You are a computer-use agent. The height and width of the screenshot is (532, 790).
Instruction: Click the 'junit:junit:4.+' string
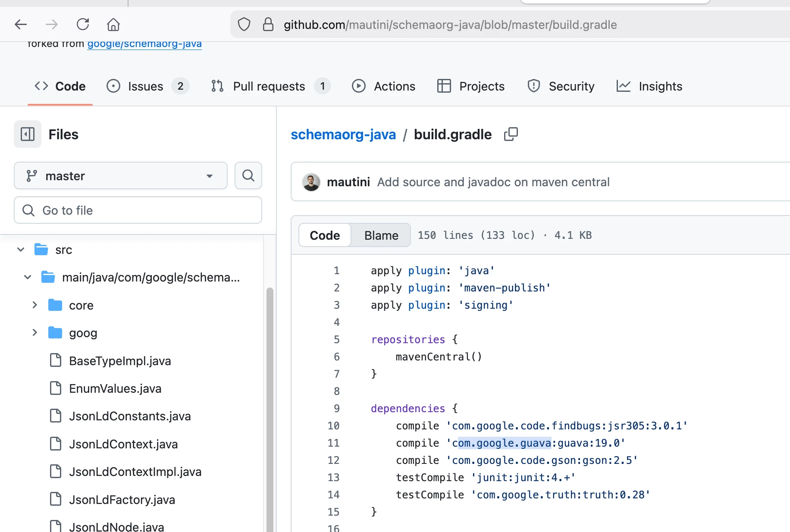523,478
